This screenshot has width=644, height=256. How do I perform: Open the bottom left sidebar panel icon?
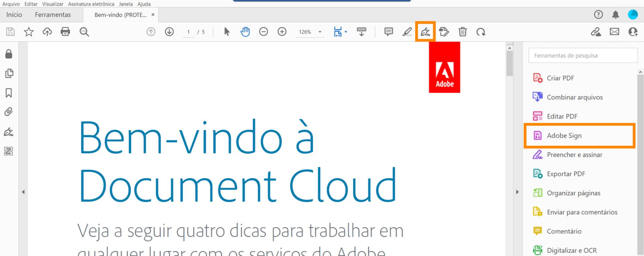[8, 151]
